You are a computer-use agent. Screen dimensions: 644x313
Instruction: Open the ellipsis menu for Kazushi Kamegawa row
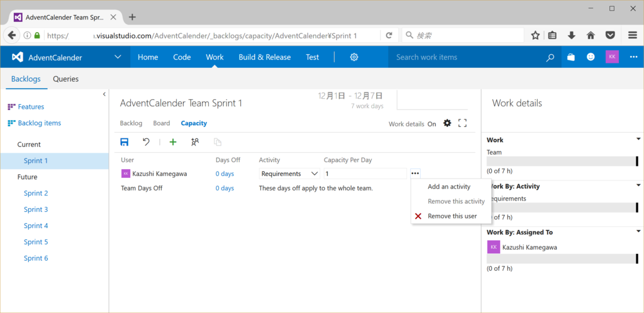[x=415, y=173]
